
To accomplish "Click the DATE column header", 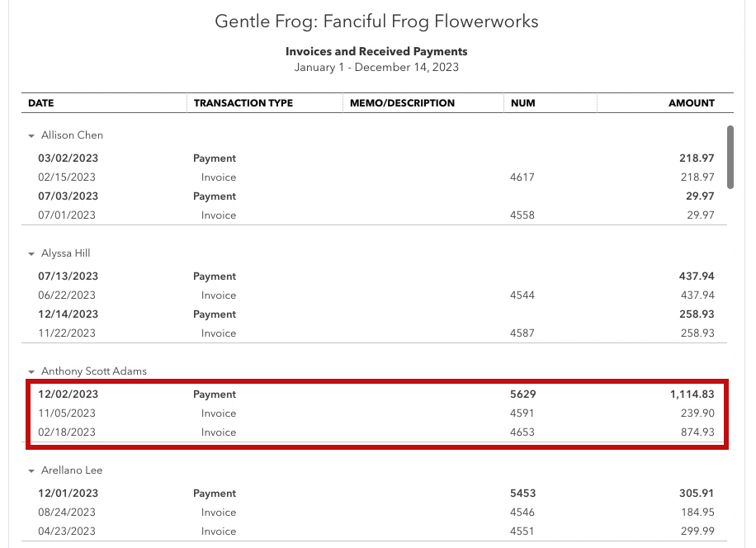I will [41, 103].
